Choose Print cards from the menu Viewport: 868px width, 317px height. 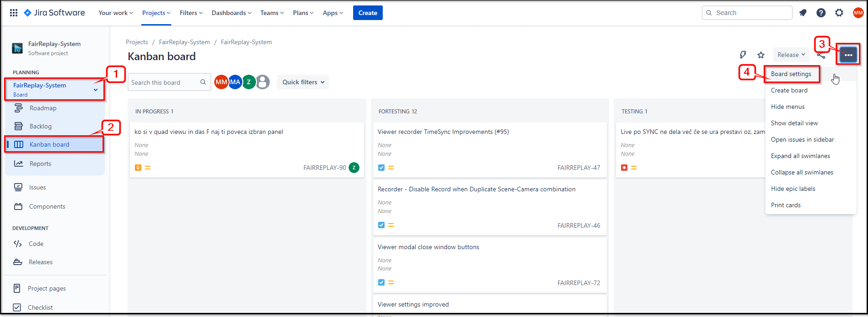(x=811, y=205)
